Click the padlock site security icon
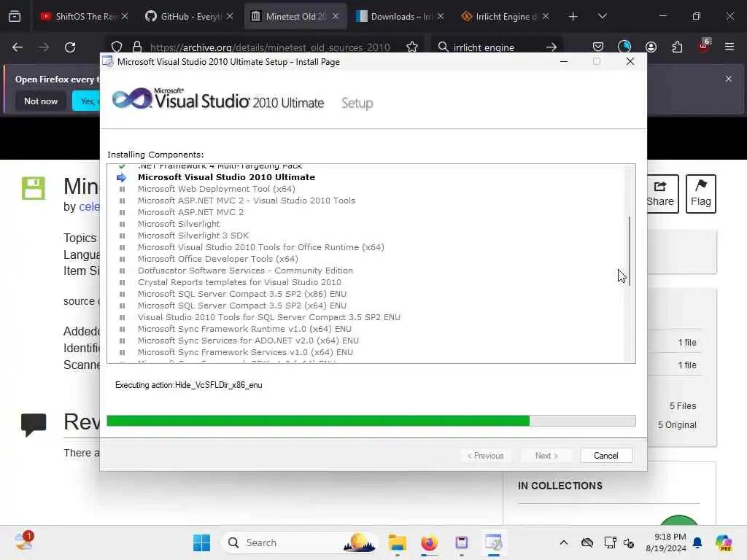The image size is (747, 560). 137,47
